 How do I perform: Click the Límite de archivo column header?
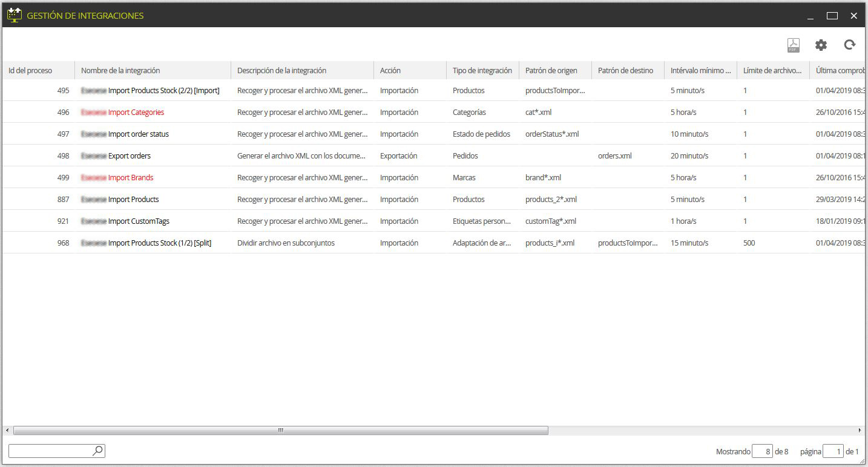coord(773,70)
